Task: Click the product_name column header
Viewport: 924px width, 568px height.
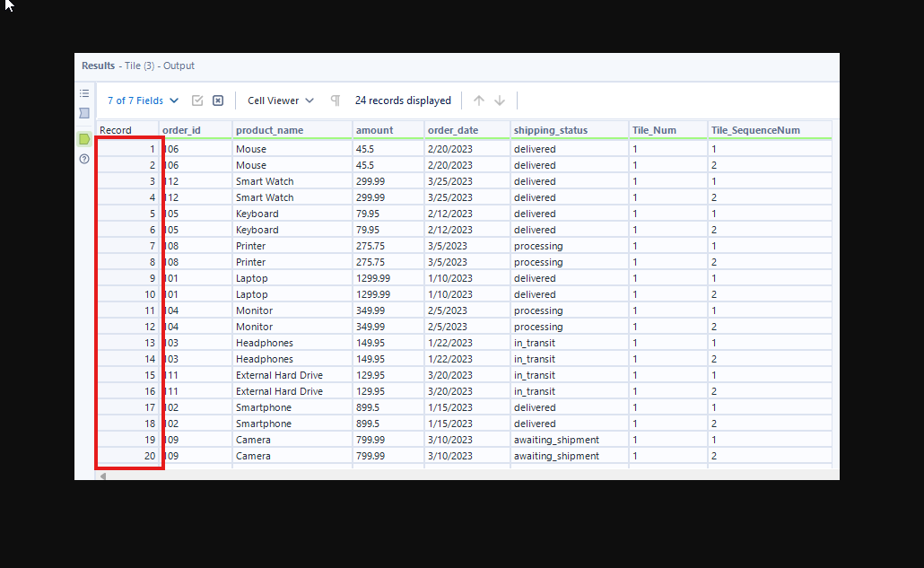Action: pyautogui.click(x=269, y=130)
